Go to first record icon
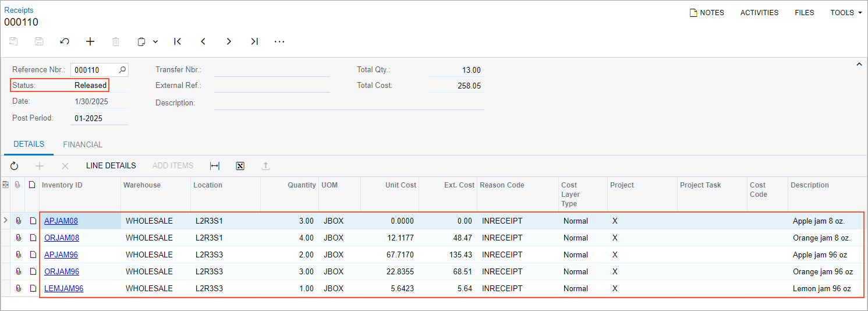The height and width of the screenshot is (311, 868). coord(178,41)
